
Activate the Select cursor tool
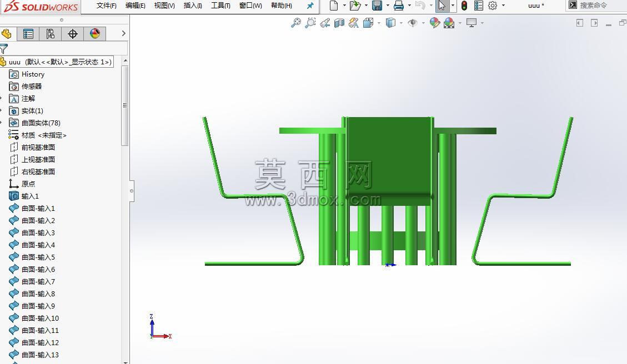click(442, 5)
